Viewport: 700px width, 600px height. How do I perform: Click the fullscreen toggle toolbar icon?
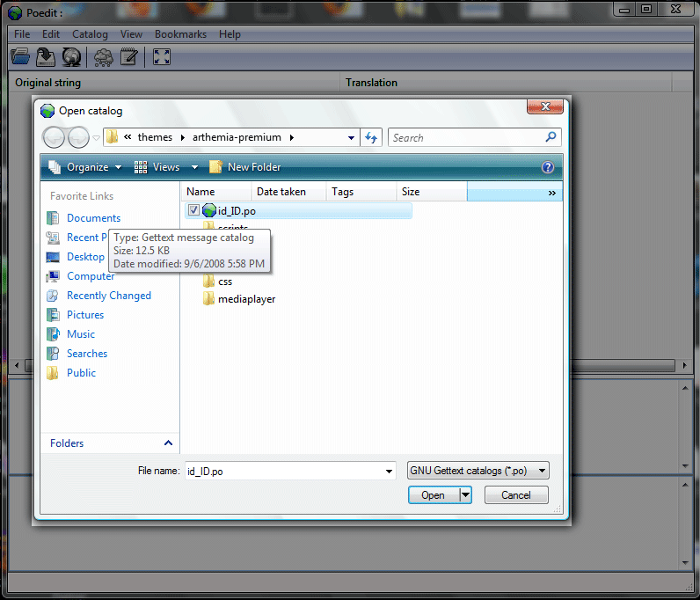(161, 57)
